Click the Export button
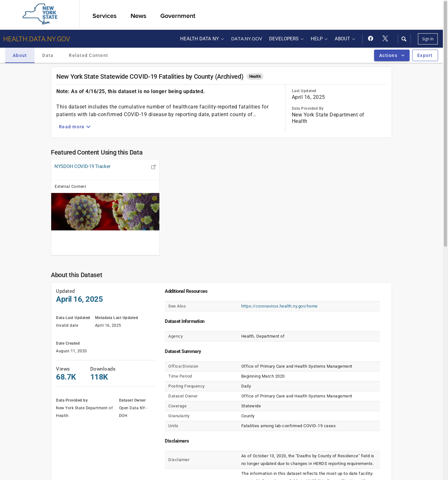The height and width of the screenshot is (480, 448). point(425,55)
